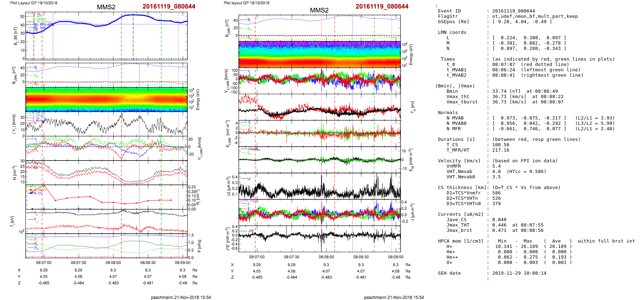The width and height of the screenshot is (644, 300).
Task: Click the left plot's energy spectrogram panel
Action: point(106,99)
